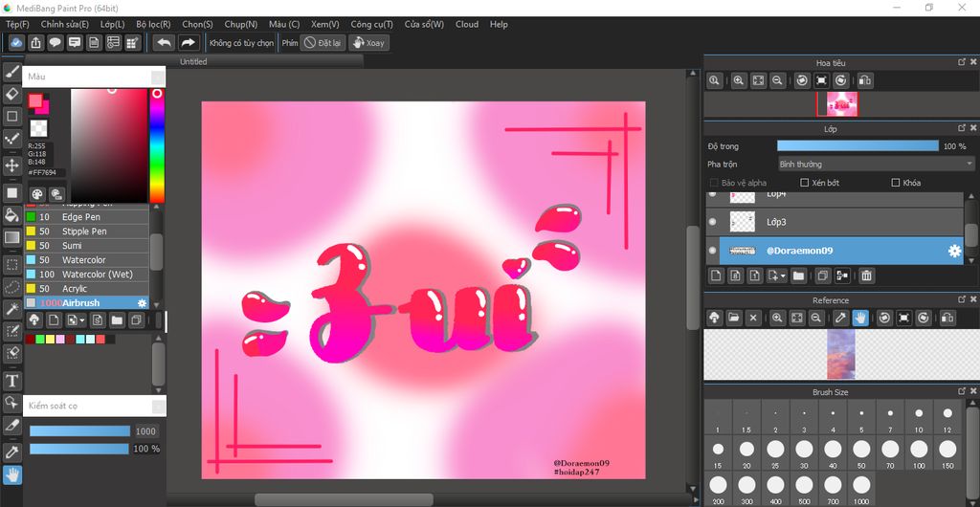The width and height of the screenshot is (980, 507).
Task: Select the Text tool
Action: 11,381
